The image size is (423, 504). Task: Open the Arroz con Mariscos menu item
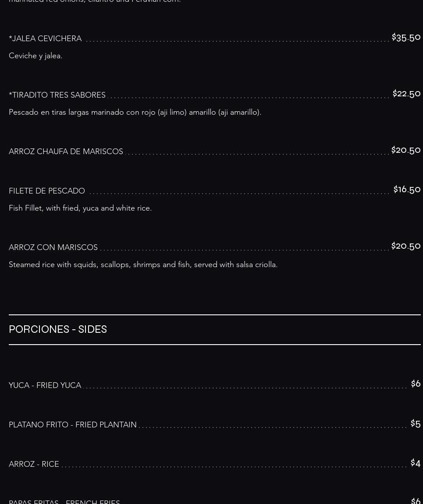pos(53,247)
